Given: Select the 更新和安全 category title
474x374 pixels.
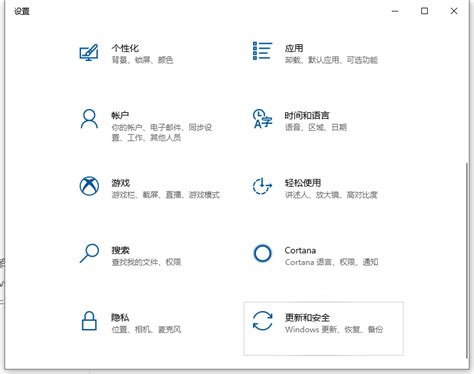Looking at the screenshot, I should point(307,318).
